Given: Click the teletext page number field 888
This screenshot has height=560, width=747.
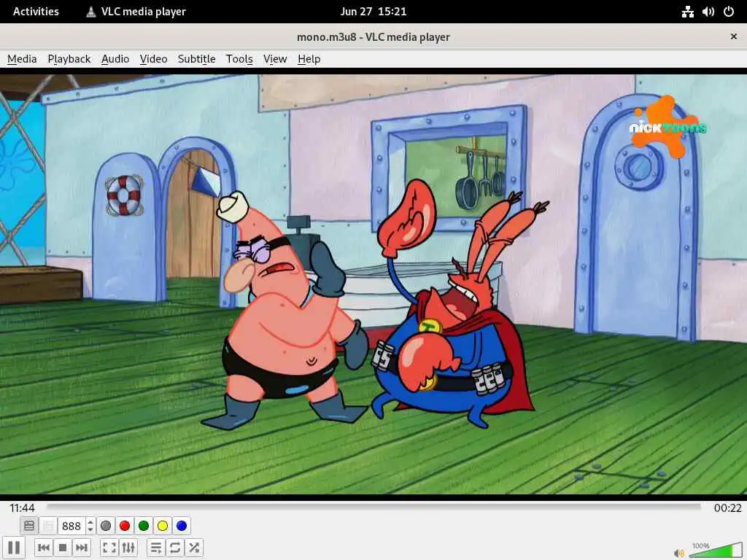Looking at the screenshot, I should point(71,526).
